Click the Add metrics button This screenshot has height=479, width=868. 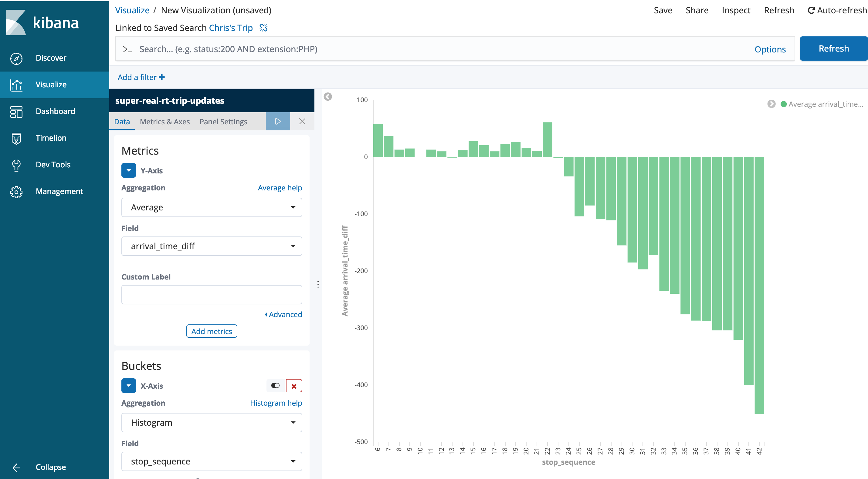[x=211, y=331]
